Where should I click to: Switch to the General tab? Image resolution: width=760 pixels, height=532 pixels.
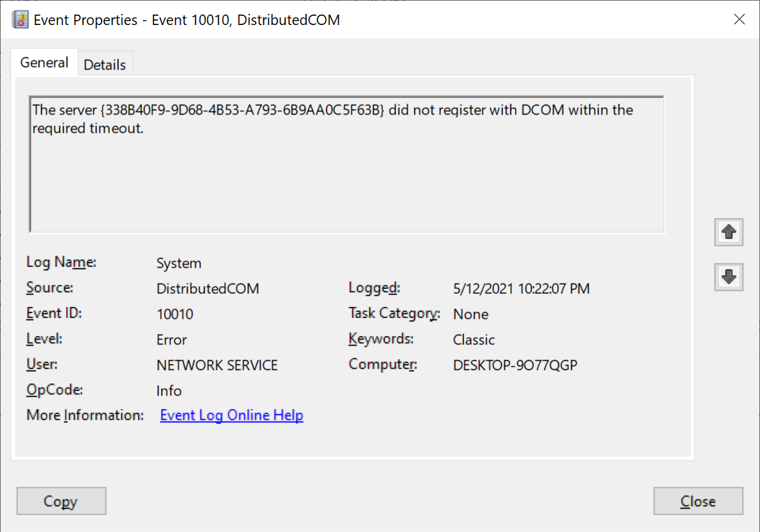[x=44, y=63]
